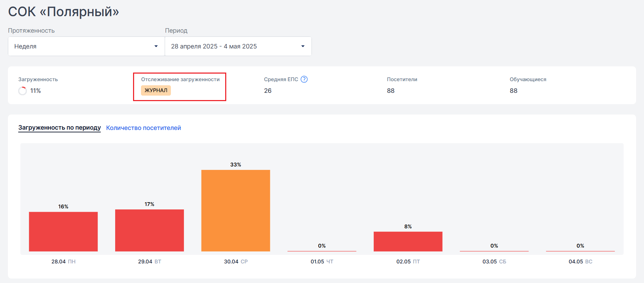This screenshot has height=283, width=644.
Task: Click the ЖУРНАЛ badge
Action: pos(156,90)
